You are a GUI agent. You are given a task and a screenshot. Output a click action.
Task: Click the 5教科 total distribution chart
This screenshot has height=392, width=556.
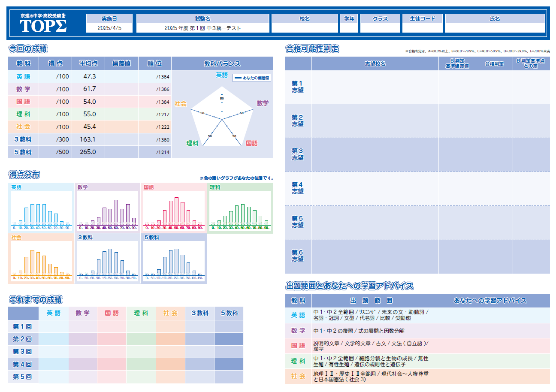pyautogui.click(x=173, y=258)
